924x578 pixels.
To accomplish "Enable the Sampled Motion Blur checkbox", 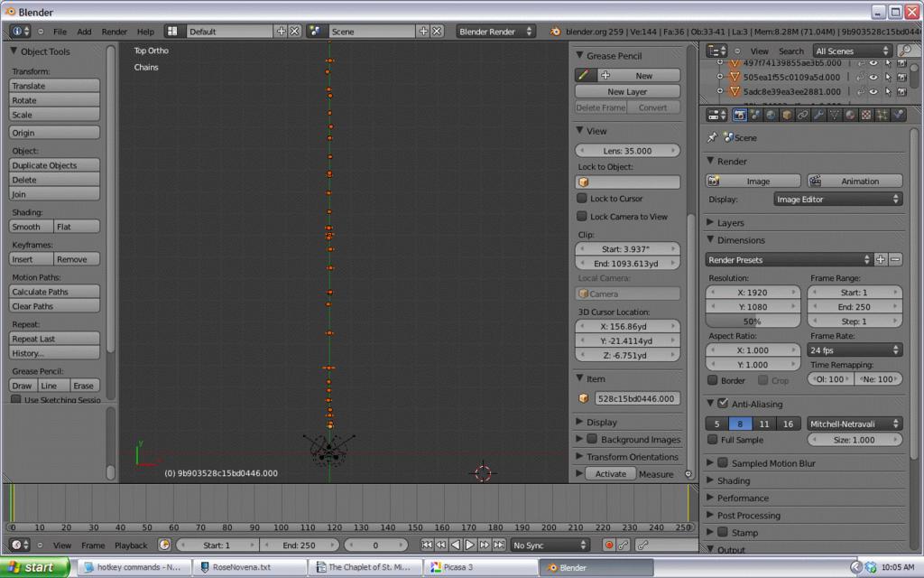I will pyautogui.click(x=723, y=463).
